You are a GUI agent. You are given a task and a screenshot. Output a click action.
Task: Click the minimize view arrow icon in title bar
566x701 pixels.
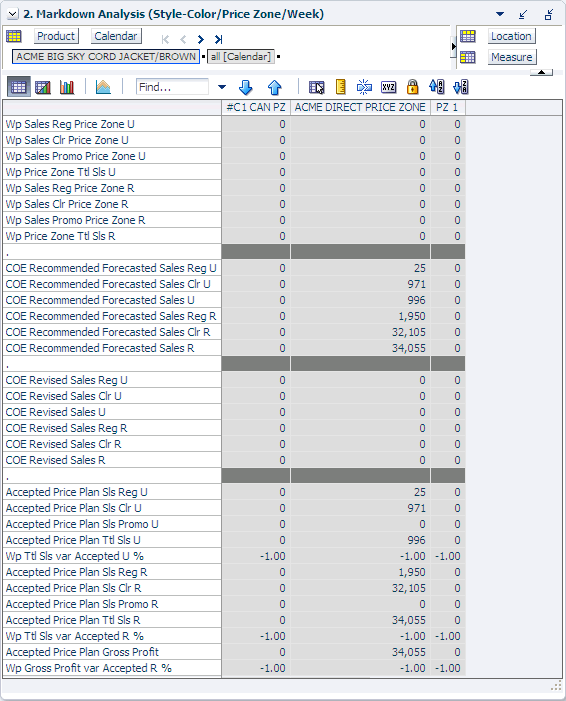pyautogui.click(x=523, y=15)
